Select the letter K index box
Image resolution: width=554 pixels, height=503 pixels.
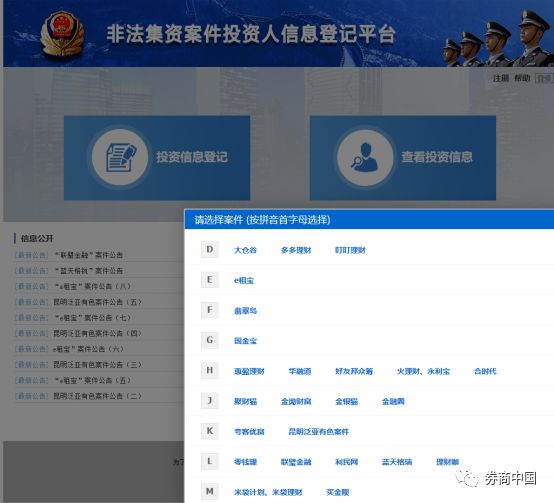point(210,431)
